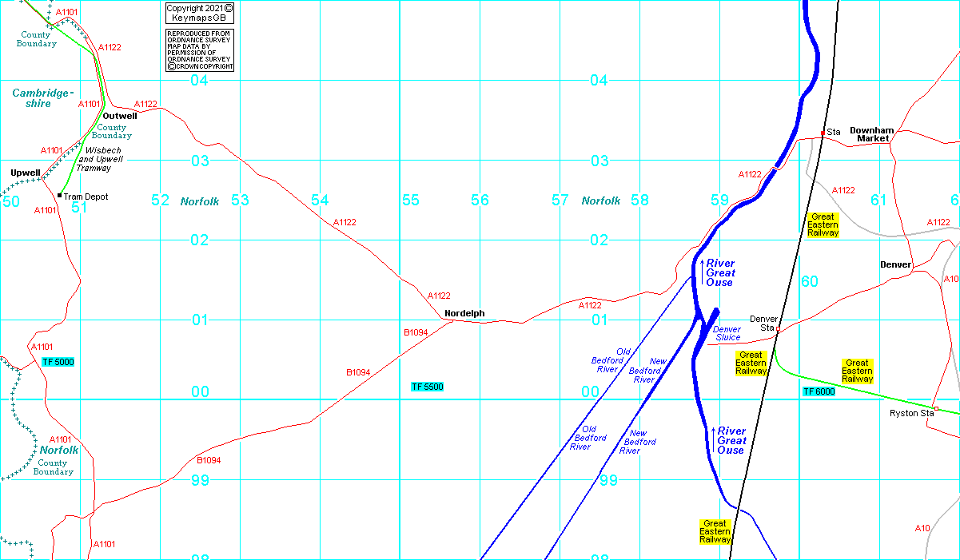Open the TF 6000 grid tile link
This screenshot has width=960, height=560.
click(x=819, y=391)
